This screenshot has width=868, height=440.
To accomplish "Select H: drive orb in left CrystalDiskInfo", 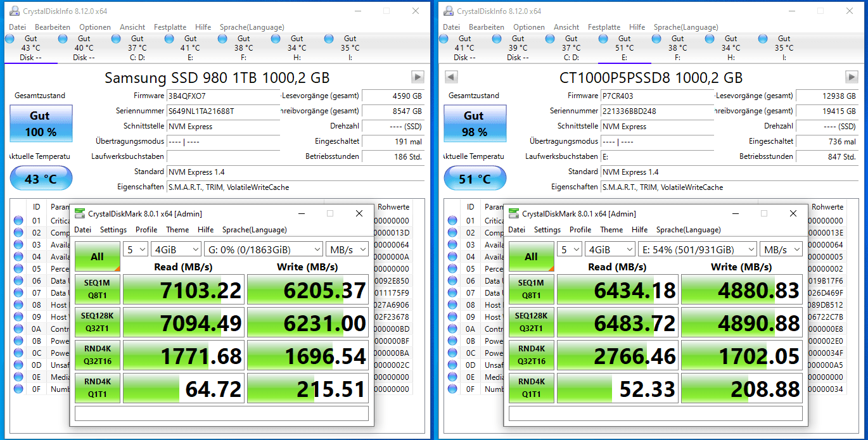I will point(276,39).
